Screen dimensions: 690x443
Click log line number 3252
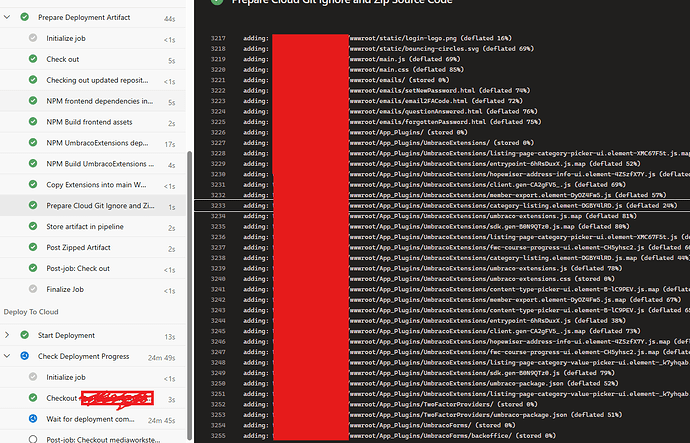click(218, 404)
